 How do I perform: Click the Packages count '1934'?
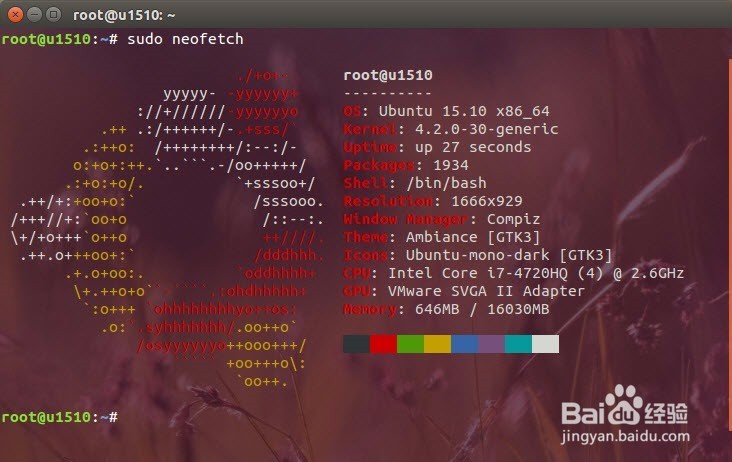(451, 165)
